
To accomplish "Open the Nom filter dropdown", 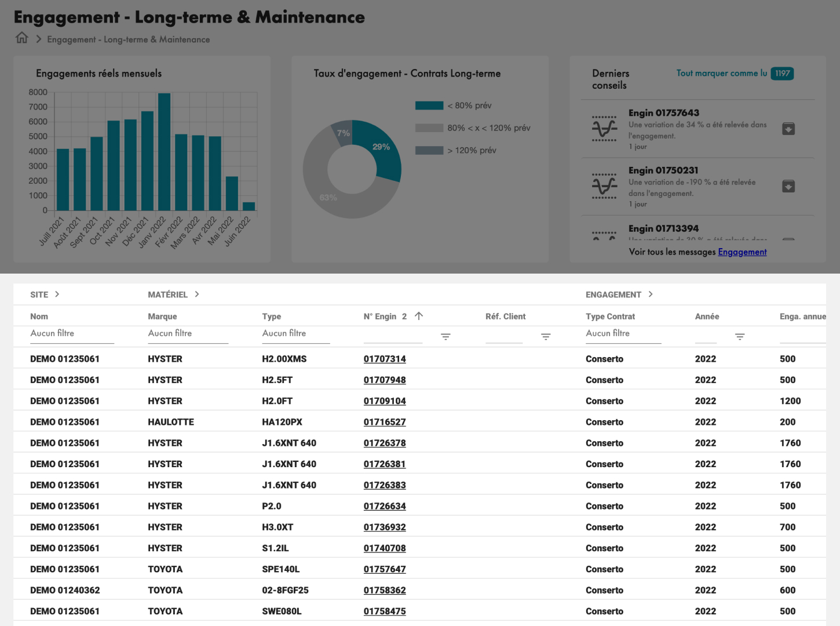I will 72,334.
